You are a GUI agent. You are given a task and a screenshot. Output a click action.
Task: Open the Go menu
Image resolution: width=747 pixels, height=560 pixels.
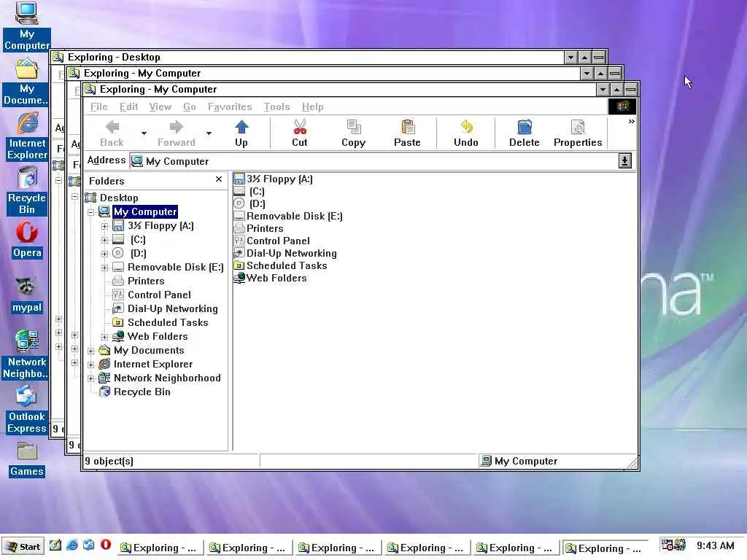[190, 106]
